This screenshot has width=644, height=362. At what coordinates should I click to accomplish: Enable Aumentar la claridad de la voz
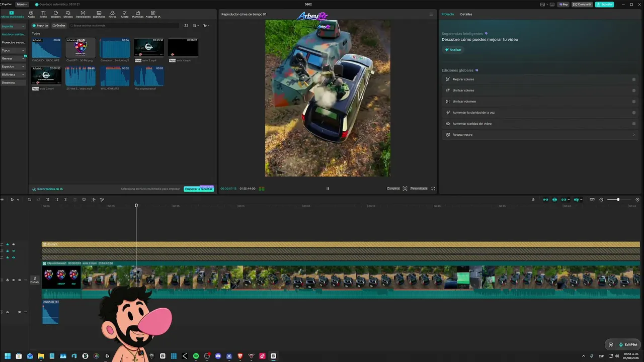tap(633, 113)
